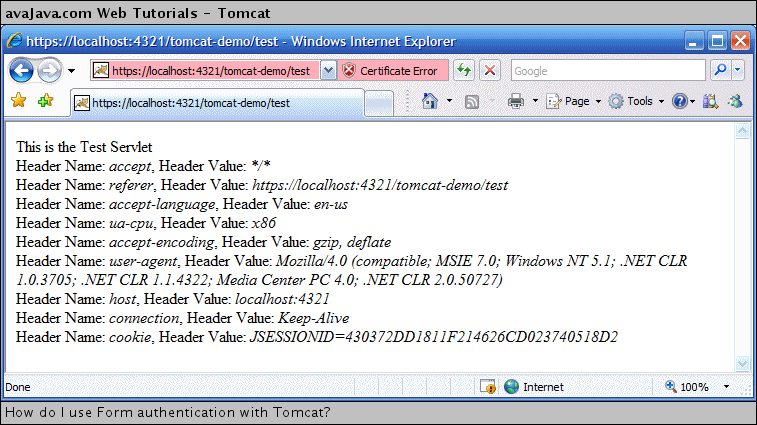Minimize the Internet Explorer window
The height and width of the screenshot is (425, 757).
click(x=694, y=41)
